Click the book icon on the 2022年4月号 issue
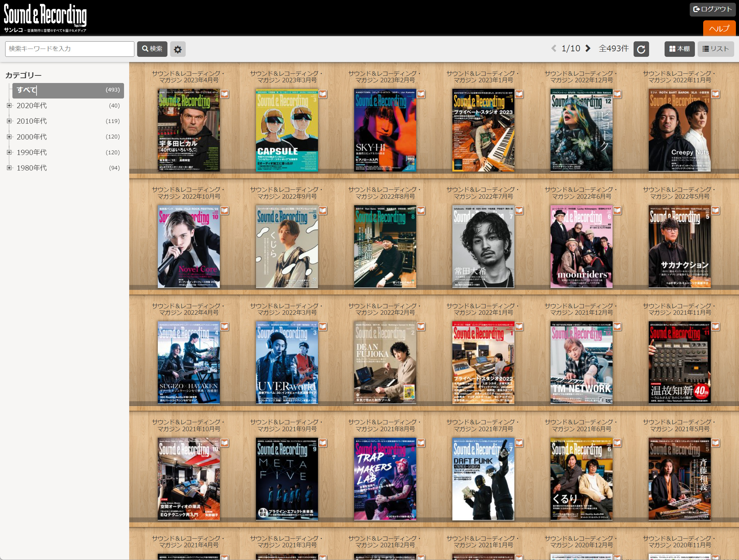Image resolution: width=739 pixels, height=560 pixels. coord(225,326)
